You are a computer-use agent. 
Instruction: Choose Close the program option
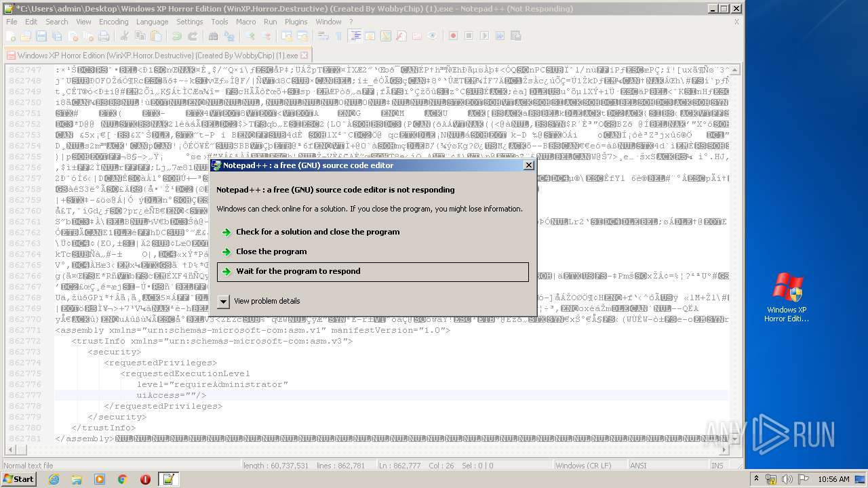coord(373,251)
